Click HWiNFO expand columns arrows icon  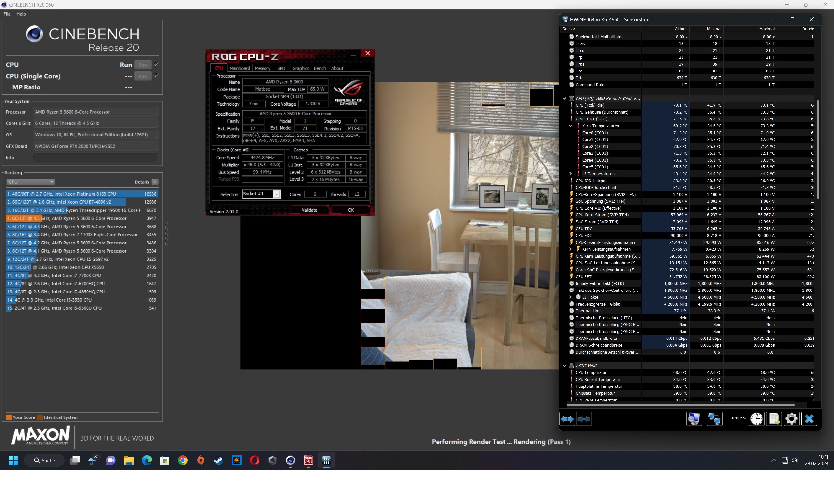coord(567,419)
